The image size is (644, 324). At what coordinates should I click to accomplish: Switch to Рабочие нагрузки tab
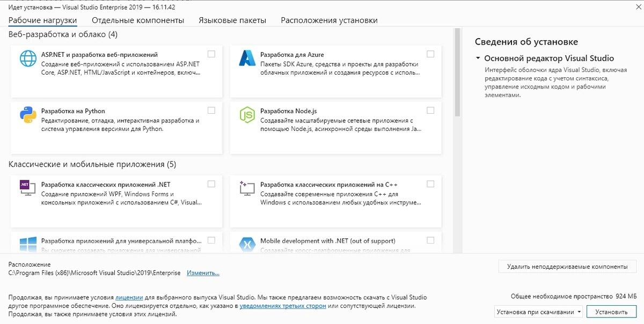pyautogui.click(x=43, y=20)
